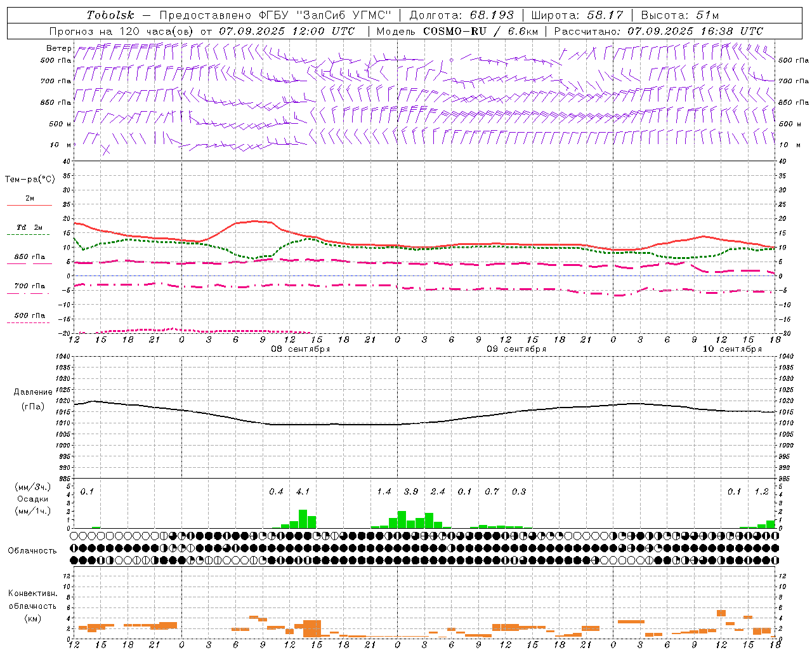
Task: Click the precipitation value "3.9"
Action: (411, 491)
